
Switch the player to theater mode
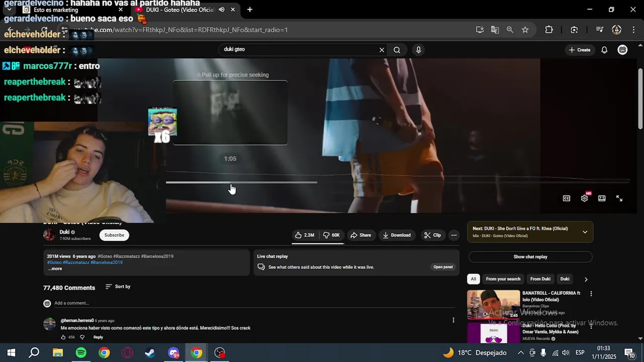[x=602, y=198]
